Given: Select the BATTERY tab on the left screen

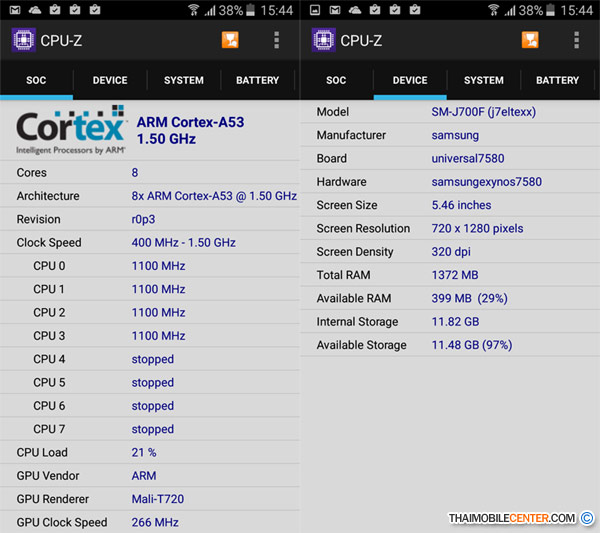Looking at the screenshot, I should click(x=257, y=80).
